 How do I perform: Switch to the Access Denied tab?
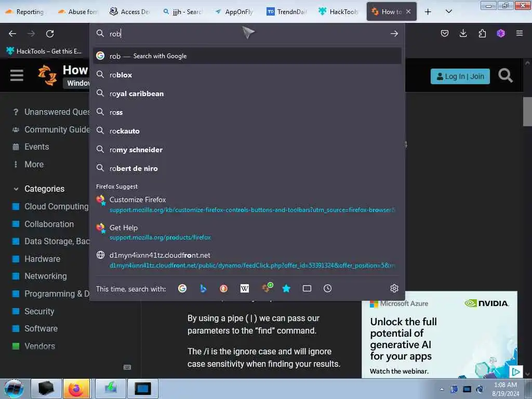click(x=129, y=12)
